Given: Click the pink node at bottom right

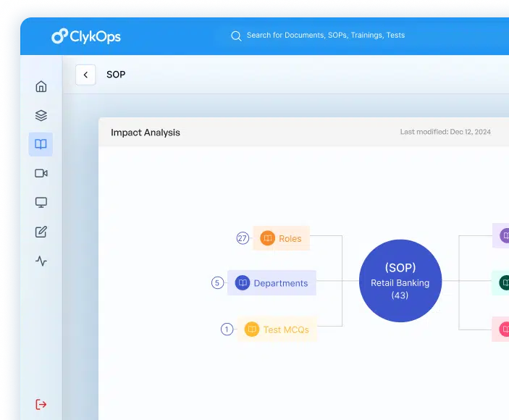Looking at the screenshot, I should click(x=502, y=329).
